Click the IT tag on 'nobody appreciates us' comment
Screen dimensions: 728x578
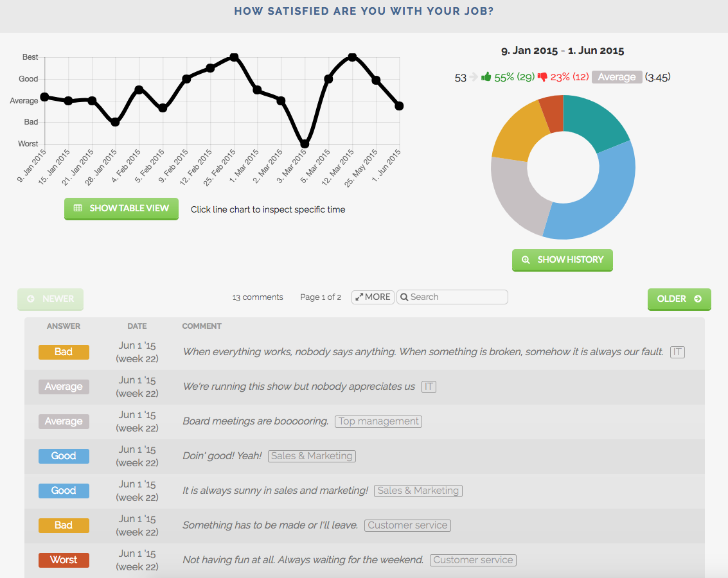pos(429,387)
